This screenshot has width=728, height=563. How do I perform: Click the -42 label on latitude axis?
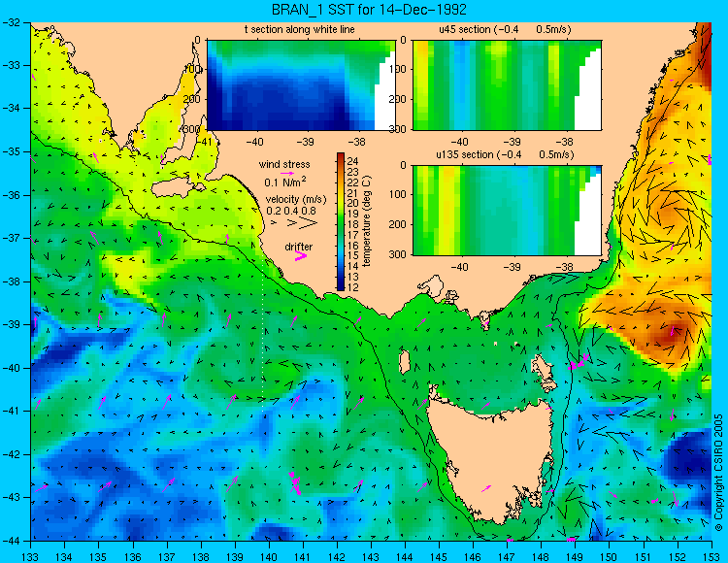[12, 454]
